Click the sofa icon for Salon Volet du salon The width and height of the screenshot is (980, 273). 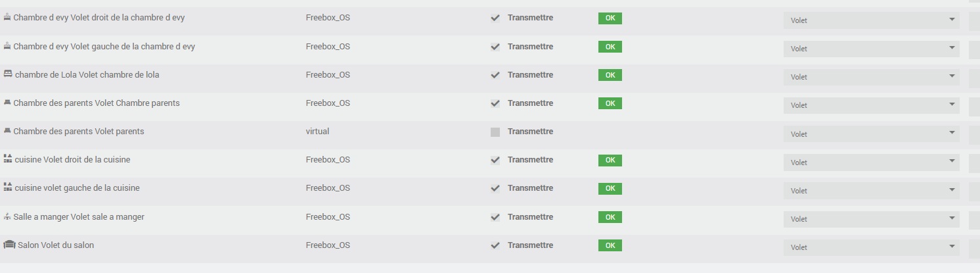point(9,245)
